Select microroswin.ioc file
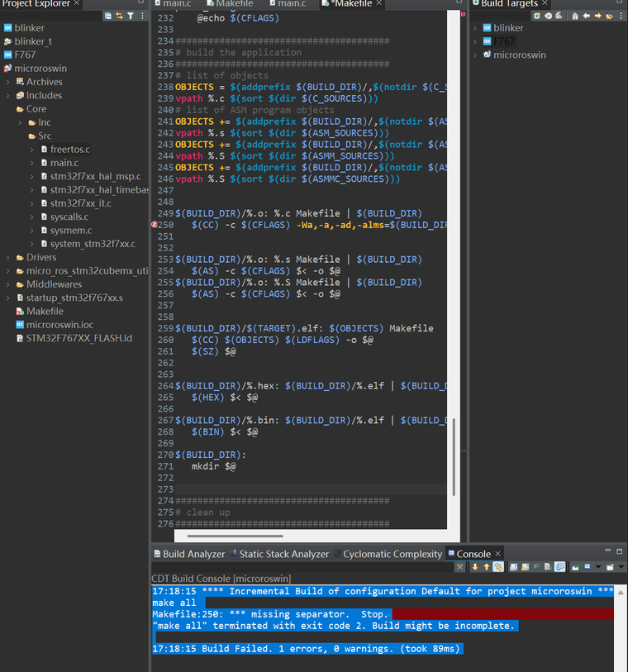 point(55,325)
